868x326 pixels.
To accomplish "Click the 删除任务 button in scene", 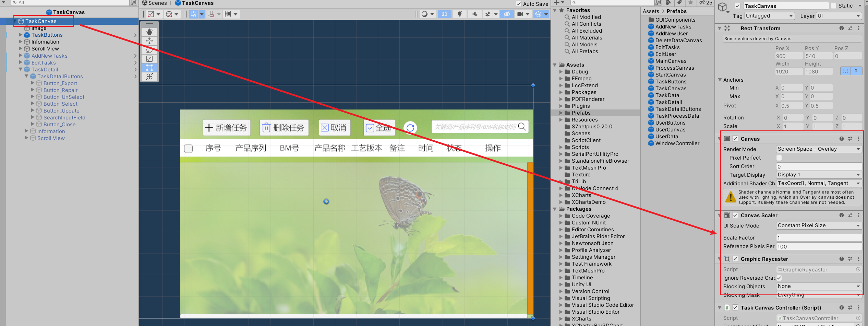I will (x=284, y=128).
